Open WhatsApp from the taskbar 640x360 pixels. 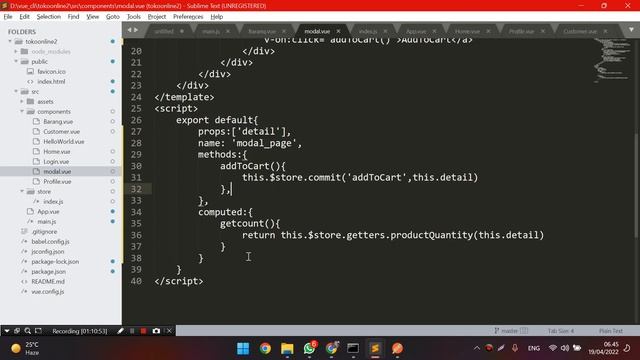309,349
